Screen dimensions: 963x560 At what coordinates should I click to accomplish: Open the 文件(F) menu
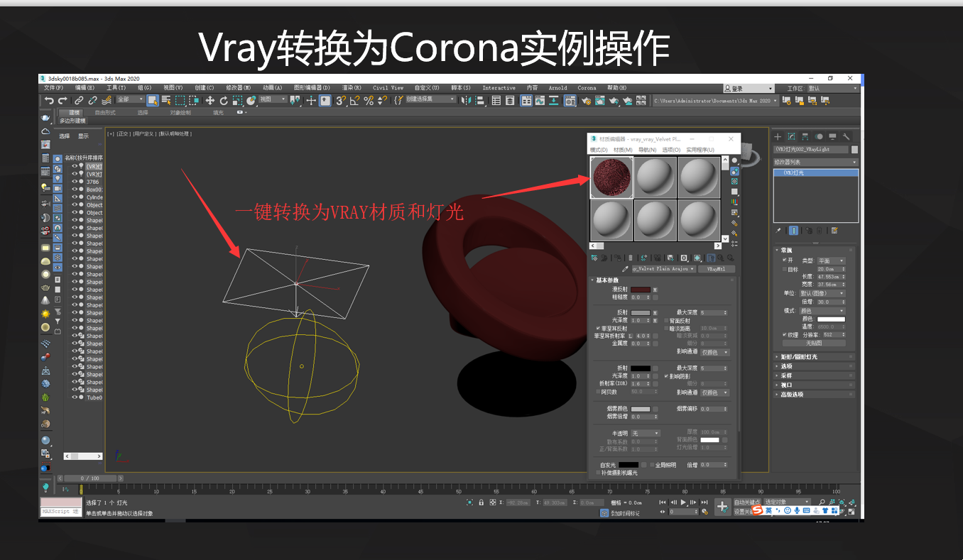click(x=53, y=88)
